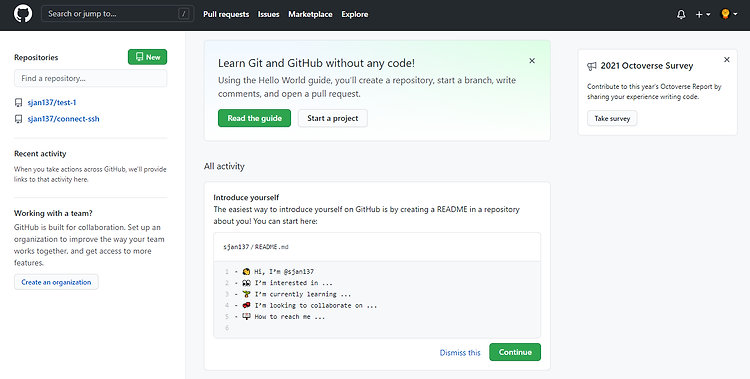Open the user avatar profile menu
The image size is (750, 379).
click(728, 14)
